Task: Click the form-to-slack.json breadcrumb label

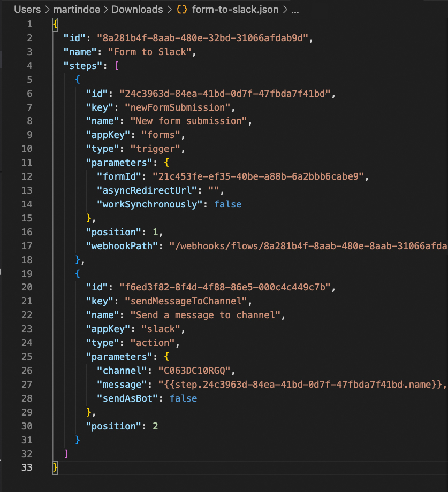Action: click(x=236, y=9)
